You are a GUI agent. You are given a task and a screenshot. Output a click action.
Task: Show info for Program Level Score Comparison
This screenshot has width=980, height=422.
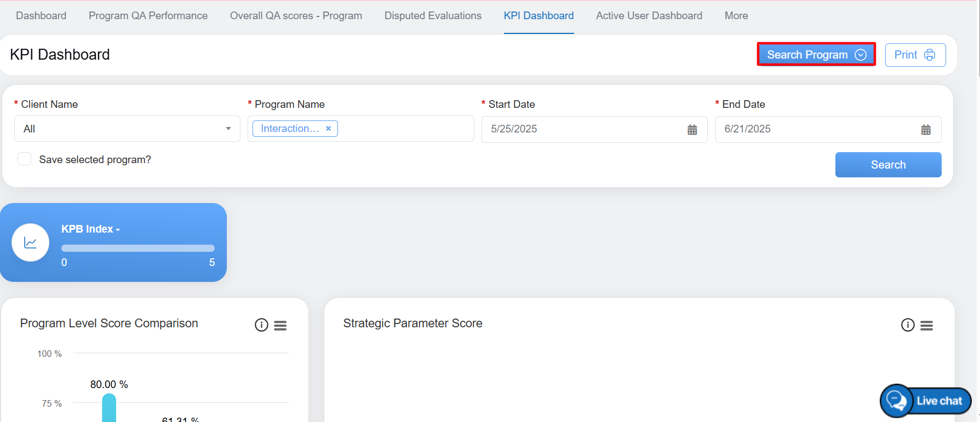coord(261,325)
